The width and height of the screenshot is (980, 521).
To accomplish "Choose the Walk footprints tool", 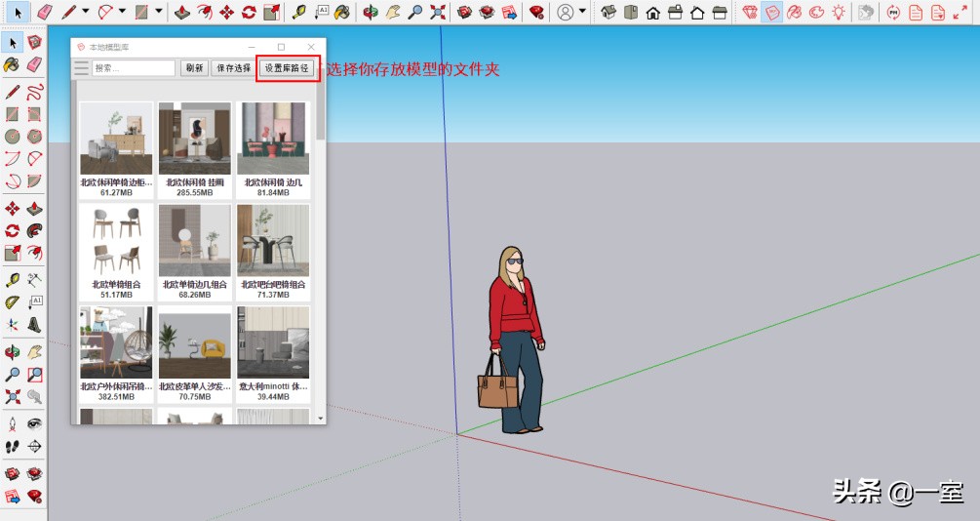I will [13, 447].
